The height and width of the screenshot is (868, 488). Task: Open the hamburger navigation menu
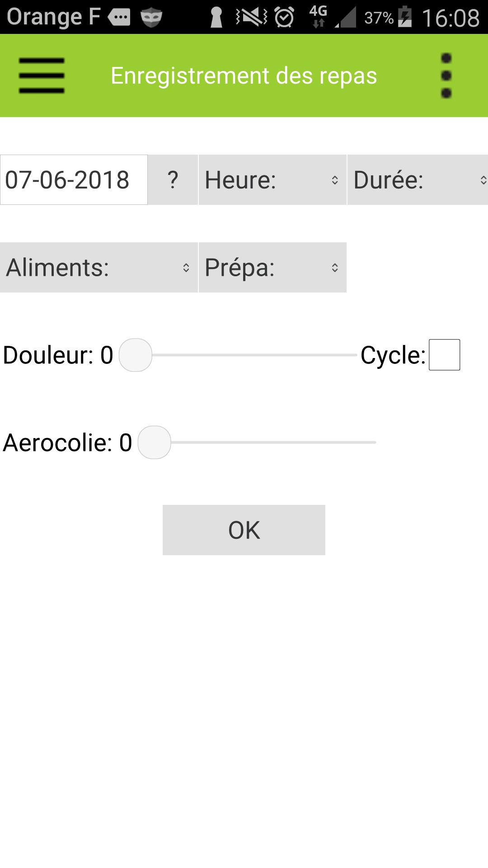(42, 75)
